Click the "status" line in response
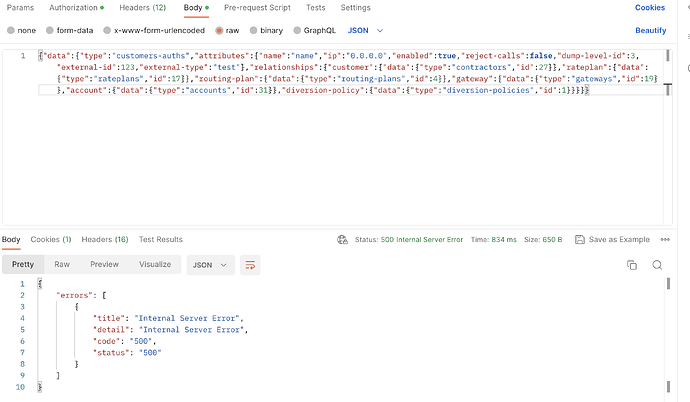 tap(127, 352)
